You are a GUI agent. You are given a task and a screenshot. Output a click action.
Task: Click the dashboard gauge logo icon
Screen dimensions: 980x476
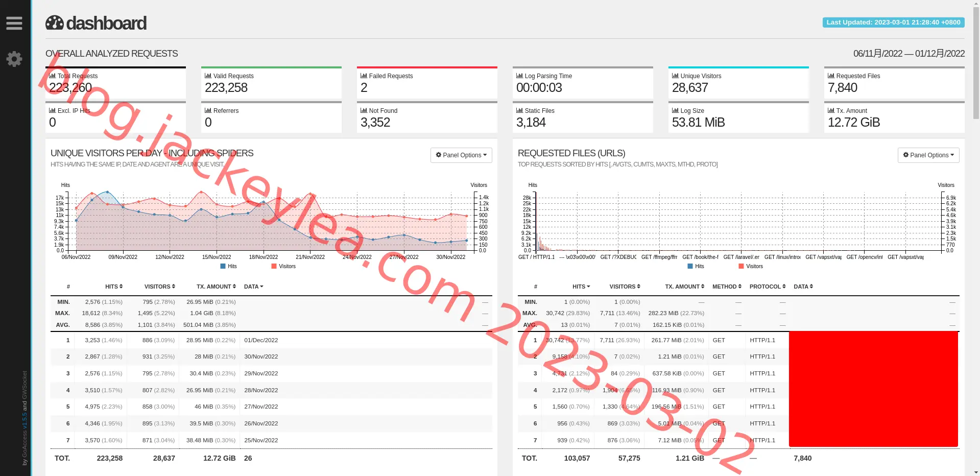(x=55, y=23)
